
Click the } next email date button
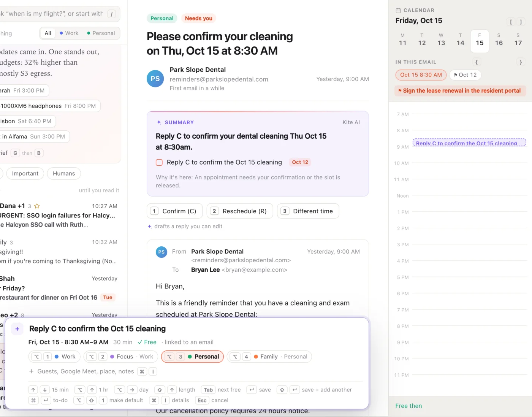pos(521,62)
